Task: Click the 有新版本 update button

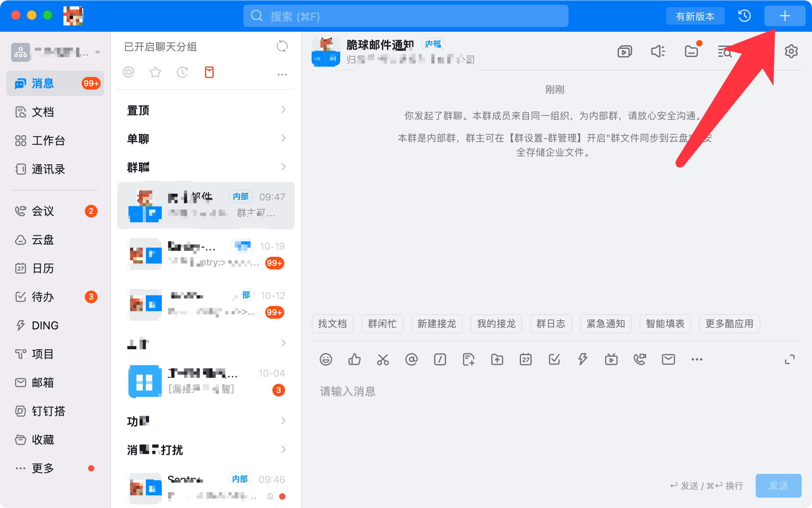Action: (695, 16)
